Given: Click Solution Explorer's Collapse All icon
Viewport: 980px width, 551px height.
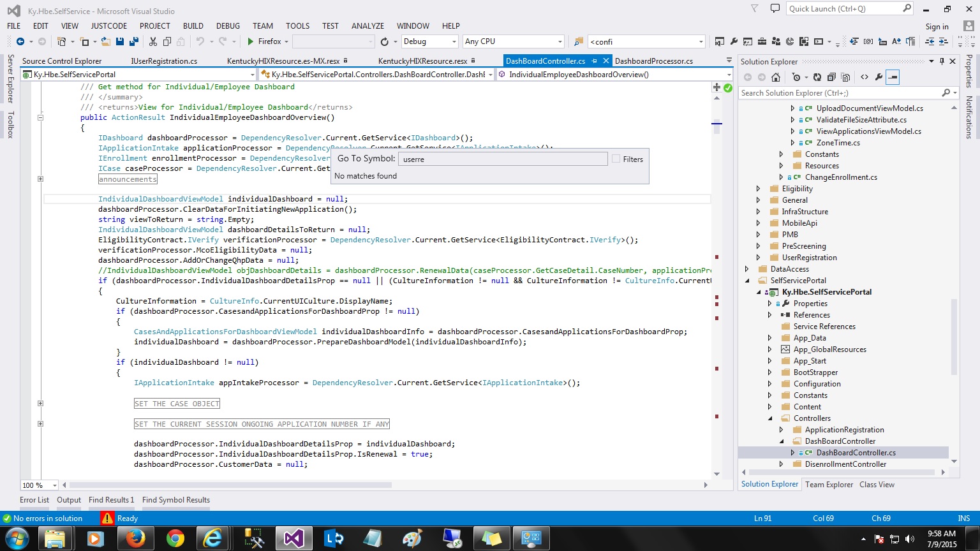Looking at the screenshot, I should (831, 77).
